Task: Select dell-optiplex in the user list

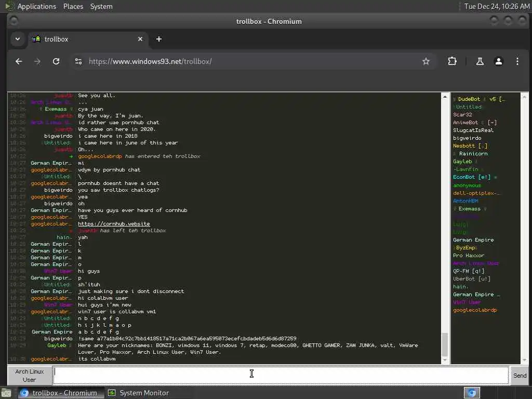Action: [x=476, y=193]
